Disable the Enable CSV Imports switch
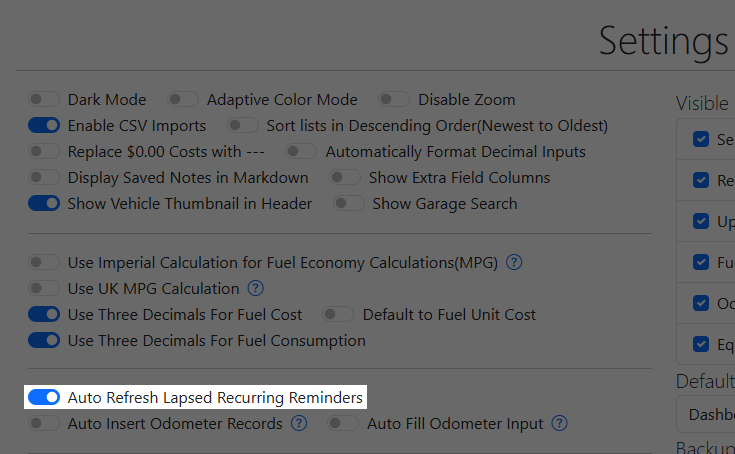This screenshot has height=454, width=735. 44,126
